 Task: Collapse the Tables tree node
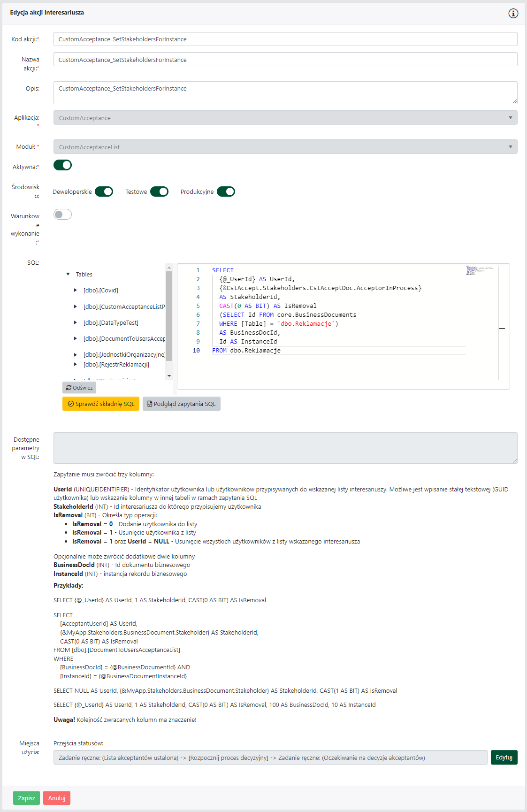(x=68, y=274)
